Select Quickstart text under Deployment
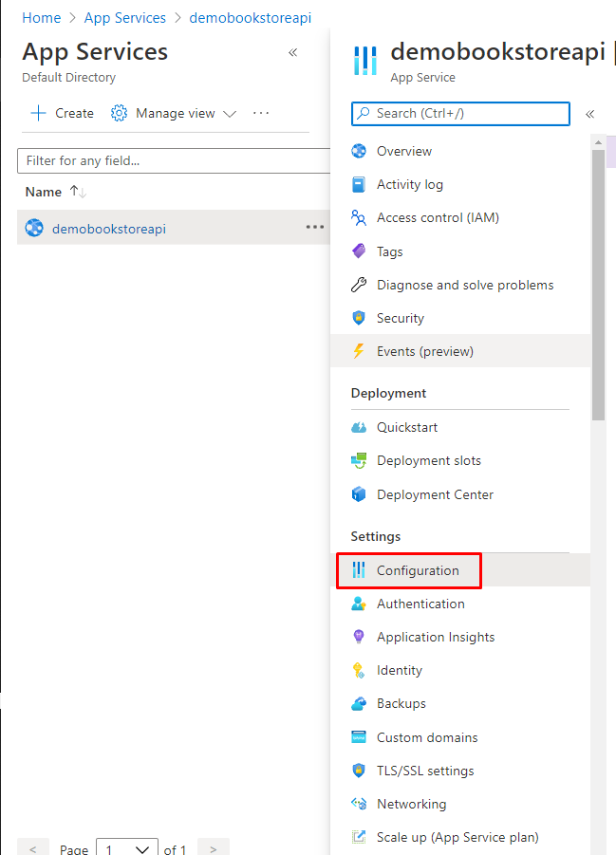The width and height of the screenshot is (616, 855). click(x=407, y=427)
